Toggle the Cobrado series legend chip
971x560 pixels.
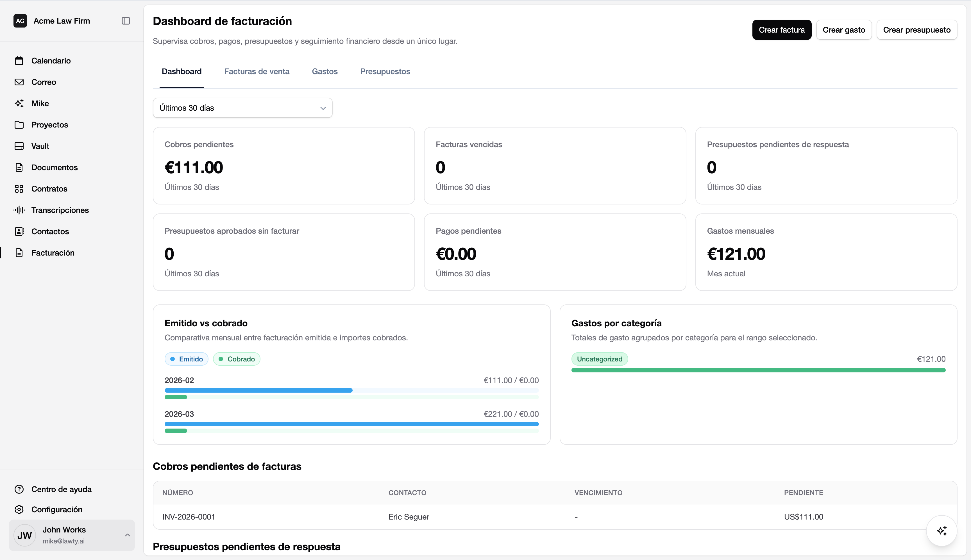point(237,358)
